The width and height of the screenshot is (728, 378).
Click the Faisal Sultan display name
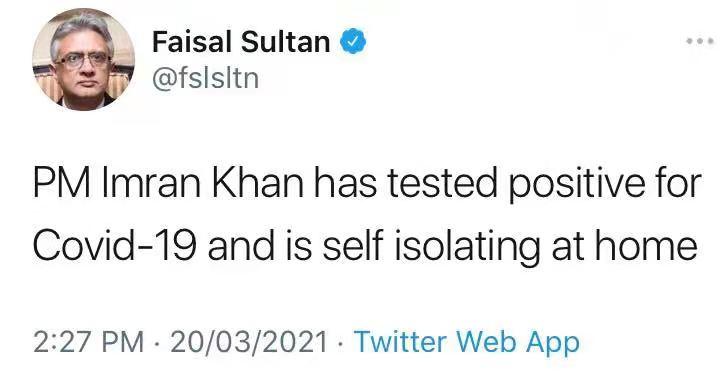point(241,41)
